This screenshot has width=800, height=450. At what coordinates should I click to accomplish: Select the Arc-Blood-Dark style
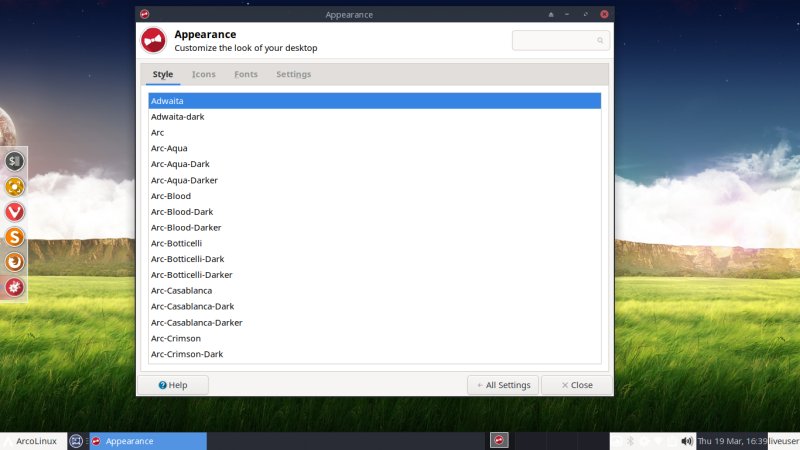[x=374, y=212]
